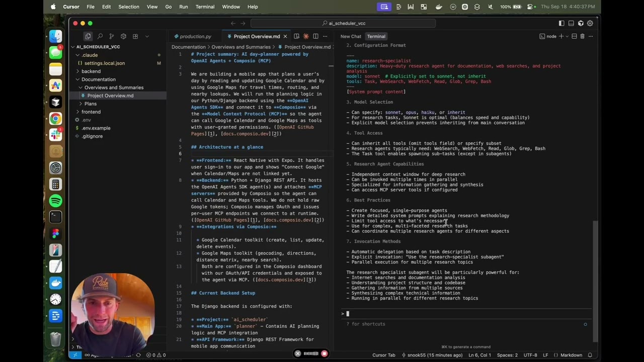Close the Project Overview.md tab
The height and width of the screenshot is (362, 644).
coord(285,36)
